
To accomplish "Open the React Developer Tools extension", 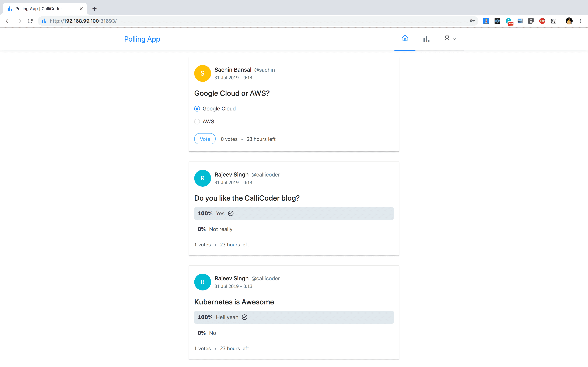I will 497,21.
